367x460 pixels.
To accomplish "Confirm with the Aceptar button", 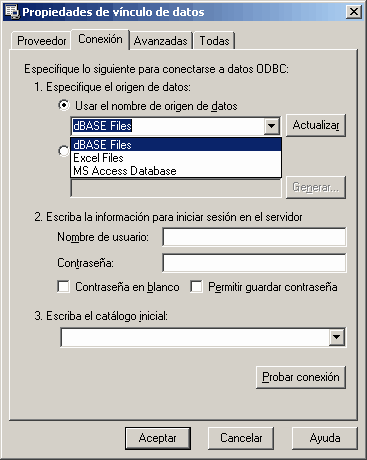I will point(158,438).
